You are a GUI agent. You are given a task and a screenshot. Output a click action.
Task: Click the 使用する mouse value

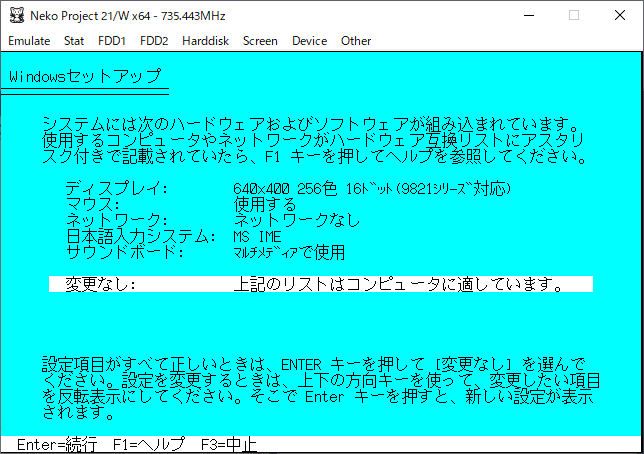click(x=265, y=204)
